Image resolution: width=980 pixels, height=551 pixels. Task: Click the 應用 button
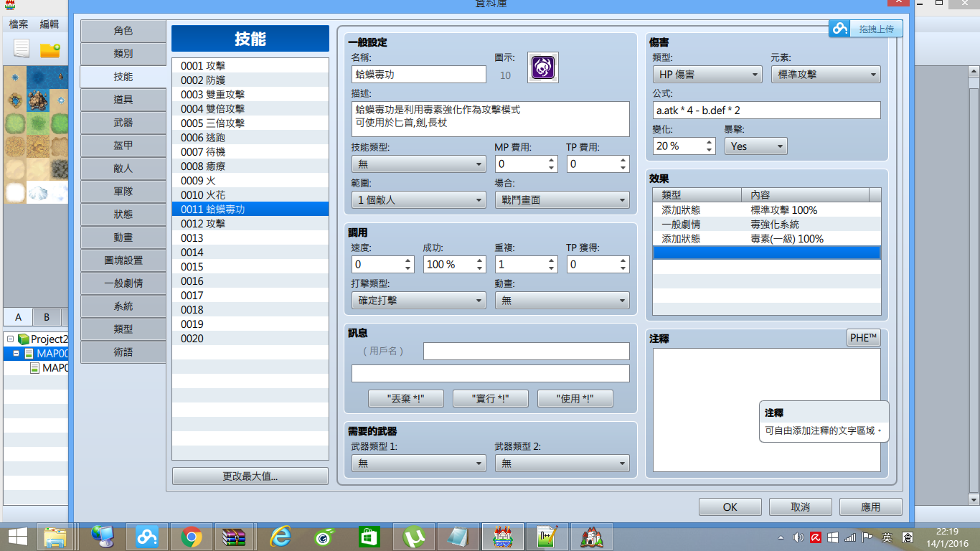(x=870, y=507)
